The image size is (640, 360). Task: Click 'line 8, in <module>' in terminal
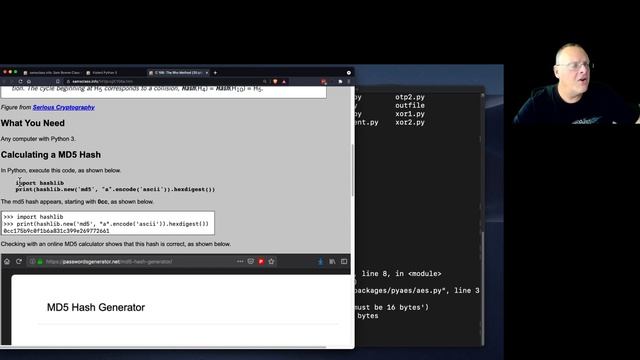point(401,273)
